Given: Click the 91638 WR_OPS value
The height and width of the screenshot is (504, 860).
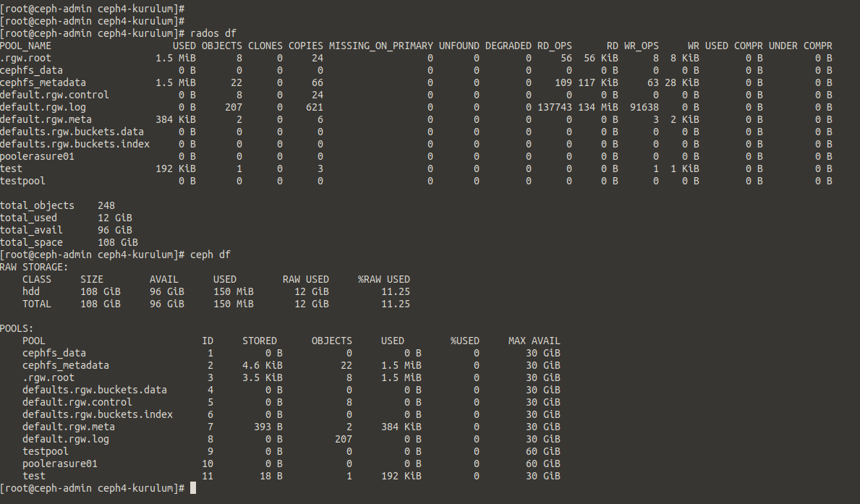Looking at the screenshot, I should click(644, 108).
